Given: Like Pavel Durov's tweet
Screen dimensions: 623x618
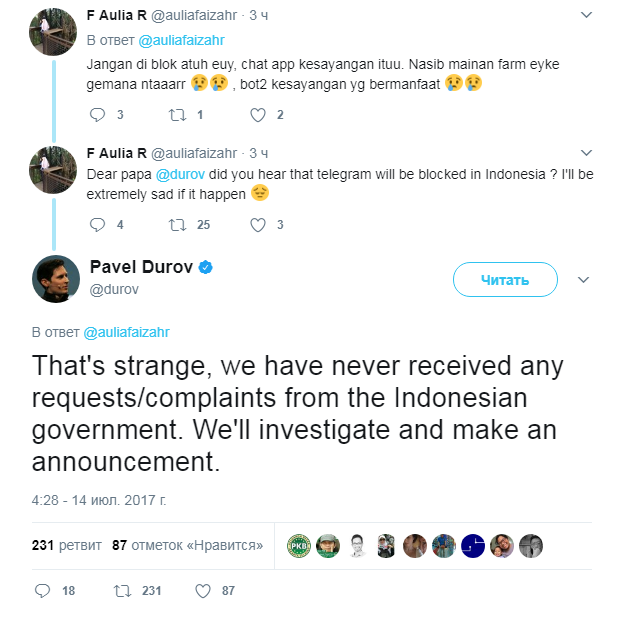Looking at the screenshot, I should click(203, 591).
